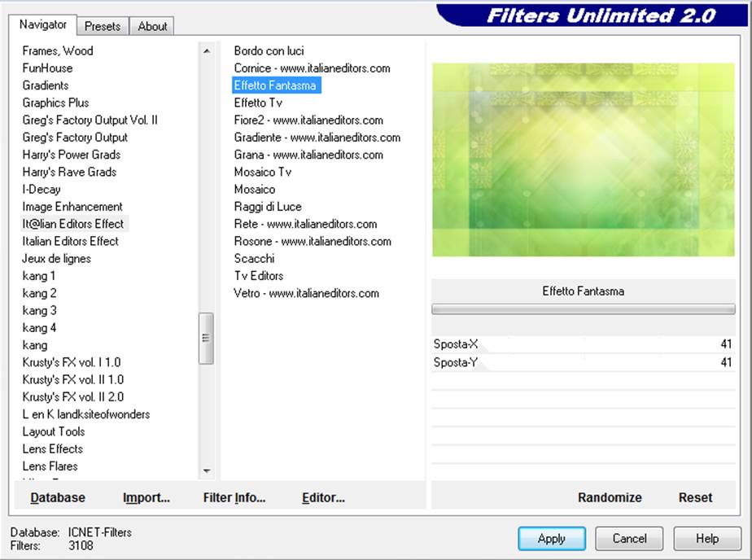The height and width of the screenshot is (560, 752).
Task: Switch to the Presets tab
Action: tap(103, 26)
